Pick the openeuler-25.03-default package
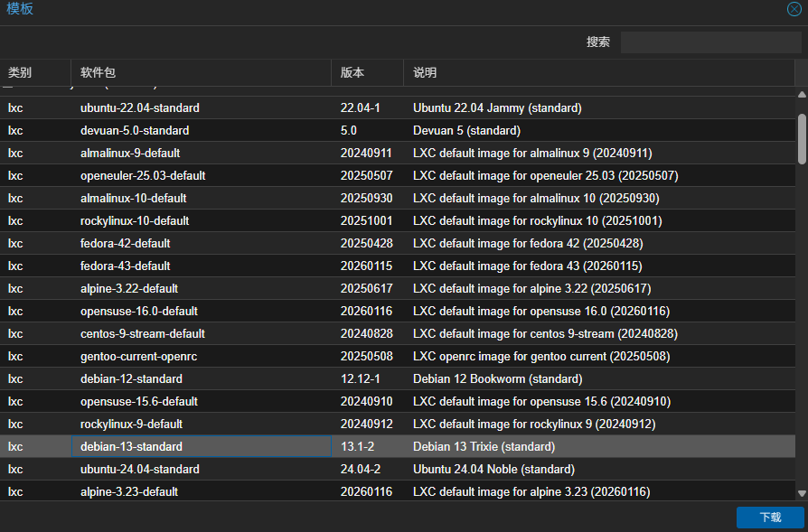The image size is (808, 532). 143,175
